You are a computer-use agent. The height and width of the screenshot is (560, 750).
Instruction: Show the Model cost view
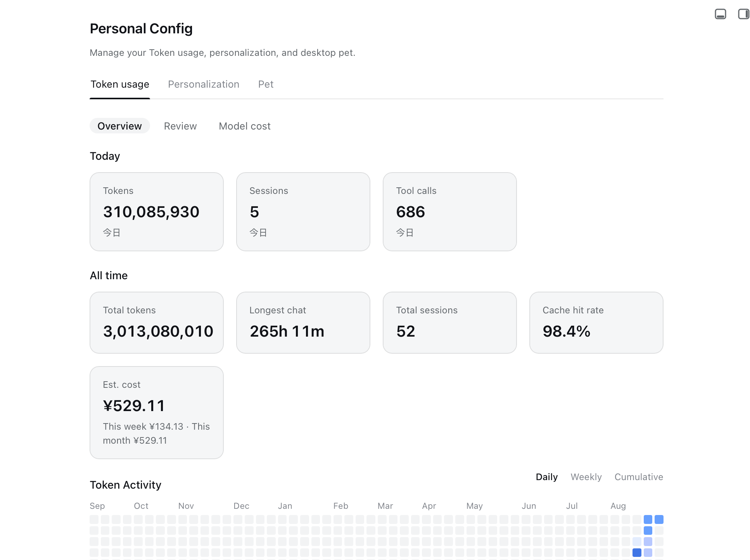pos(245,126)
